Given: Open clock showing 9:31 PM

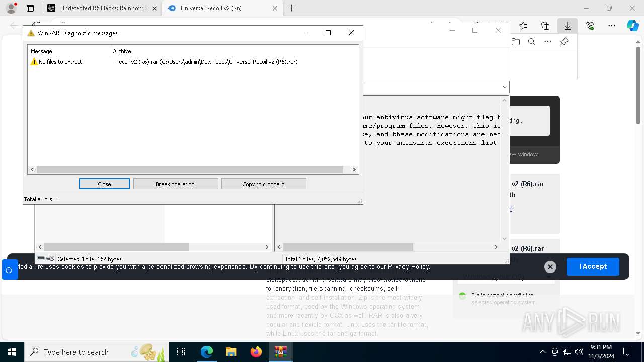Looking at the screenshot, I should tap(601, 352).
